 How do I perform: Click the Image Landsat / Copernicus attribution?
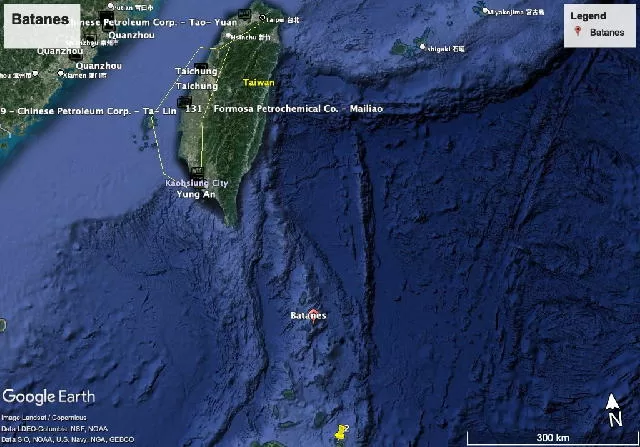43,417
